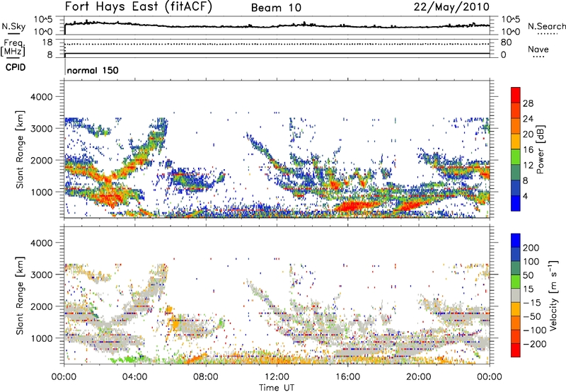Image resolution: width=566 pixels, height=392 pixels.
Task: Click the "12:00" time tick label
Action: point(277,377)
